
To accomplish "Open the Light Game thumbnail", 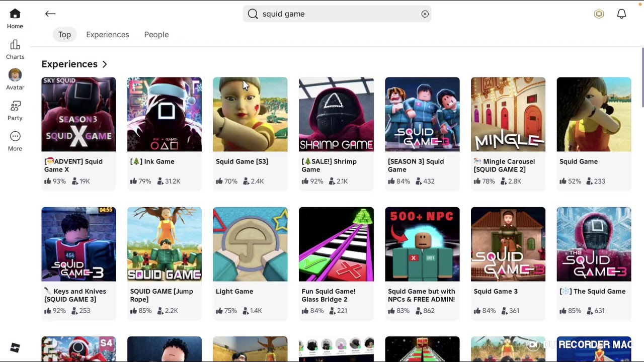I will point(251,244).
